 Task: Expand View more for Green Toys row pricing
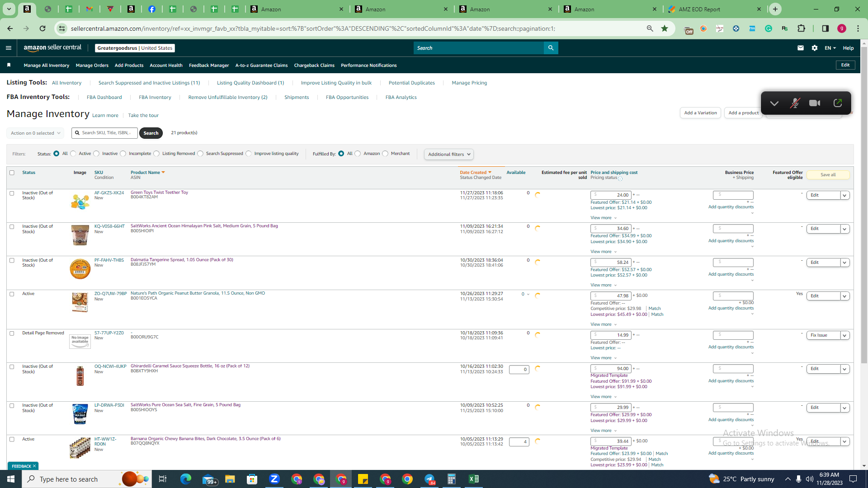(x=604, y=218)
